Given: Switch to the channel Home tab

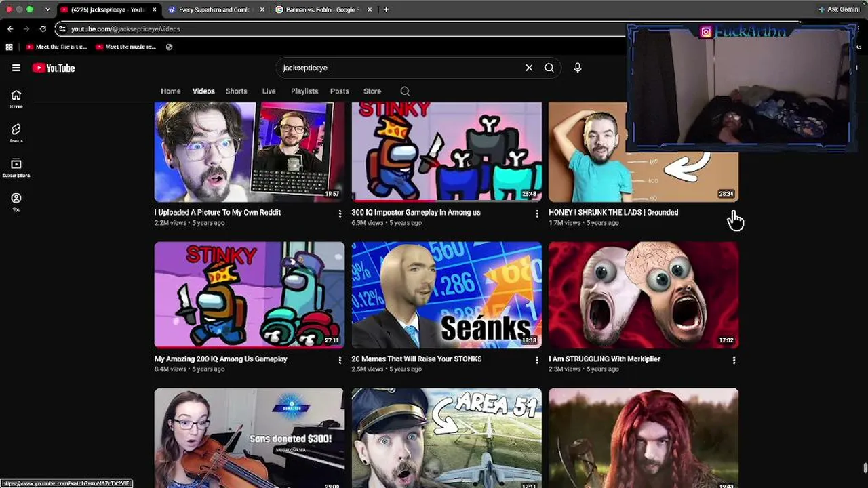Looking at the screenshot, I should coord(171,91).
